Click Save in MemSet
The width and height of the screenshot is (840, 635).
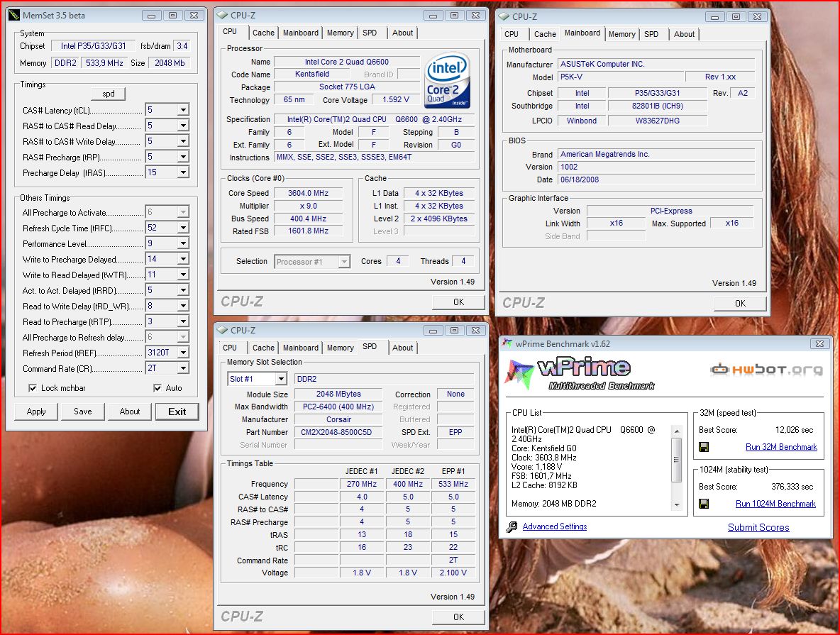pos(82,412)
